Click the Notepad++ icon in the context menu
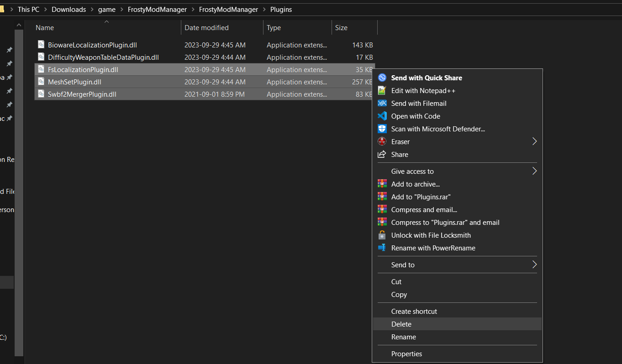The width and height of the screenshot is (622, 364). (x=382, y=90)
